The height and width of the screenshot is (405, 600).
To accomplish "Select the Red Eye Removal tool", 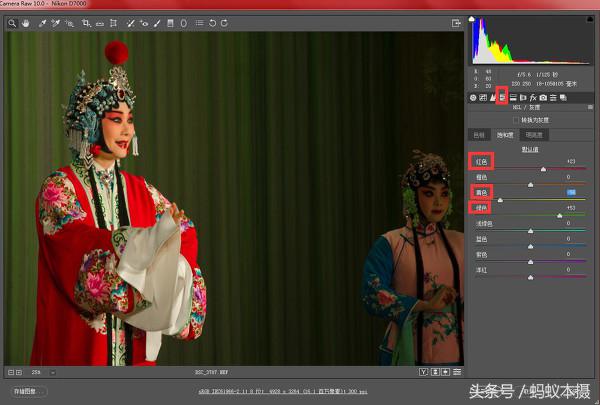I will click(144, 23).
